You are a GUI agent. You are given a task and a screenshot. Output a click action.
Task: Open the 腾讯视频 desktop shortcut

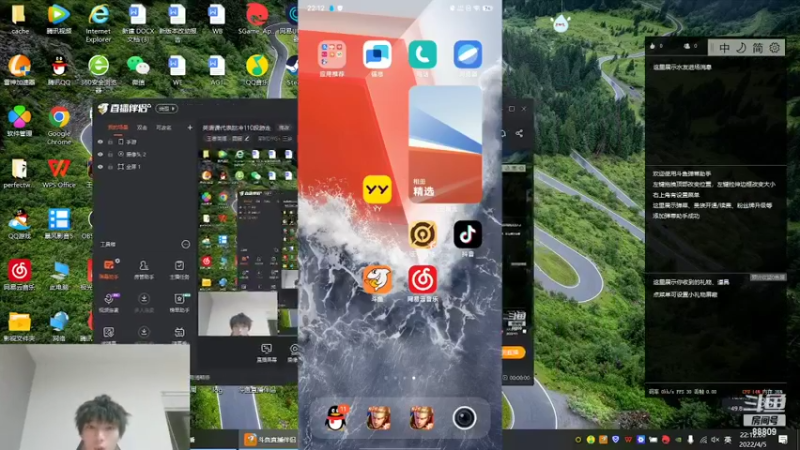point(59,19)
